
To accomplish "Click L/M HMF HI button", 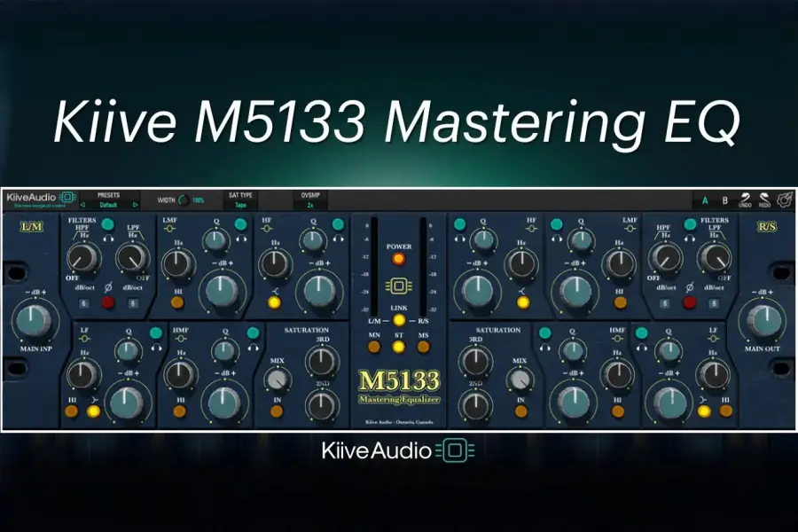I will tap(180, 411).
